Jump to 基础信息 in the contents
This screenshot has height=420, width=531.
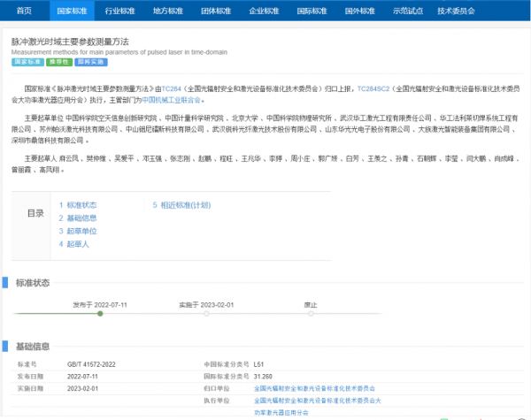tap(78, 218)
